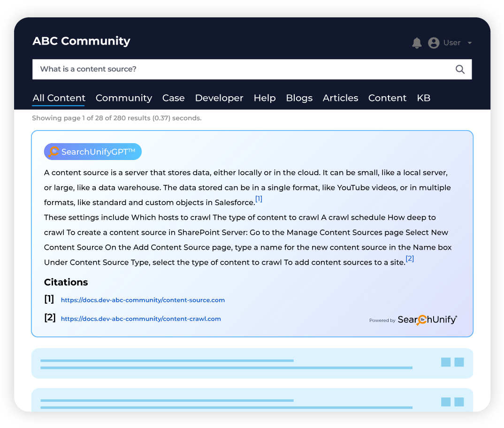Follow inline citation [2] after 'to a site'
504x428 pixels.
coord(410,259)
